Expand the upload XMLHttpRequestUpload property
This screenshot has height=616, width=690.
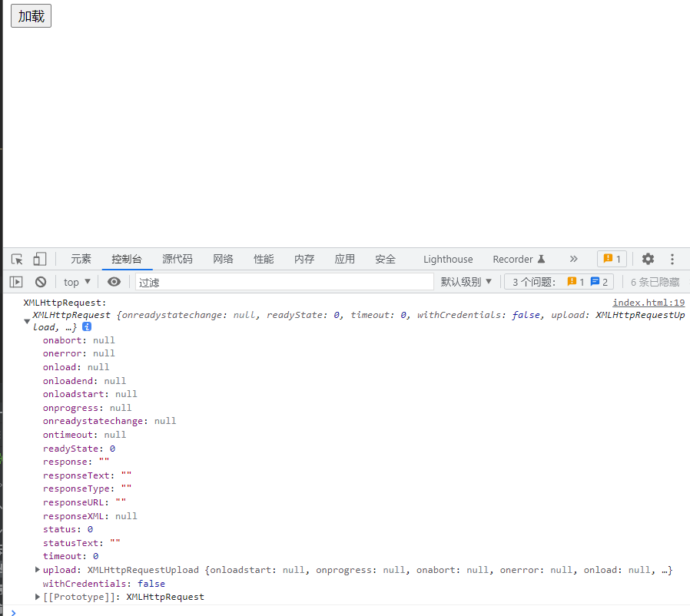[38, 570]
